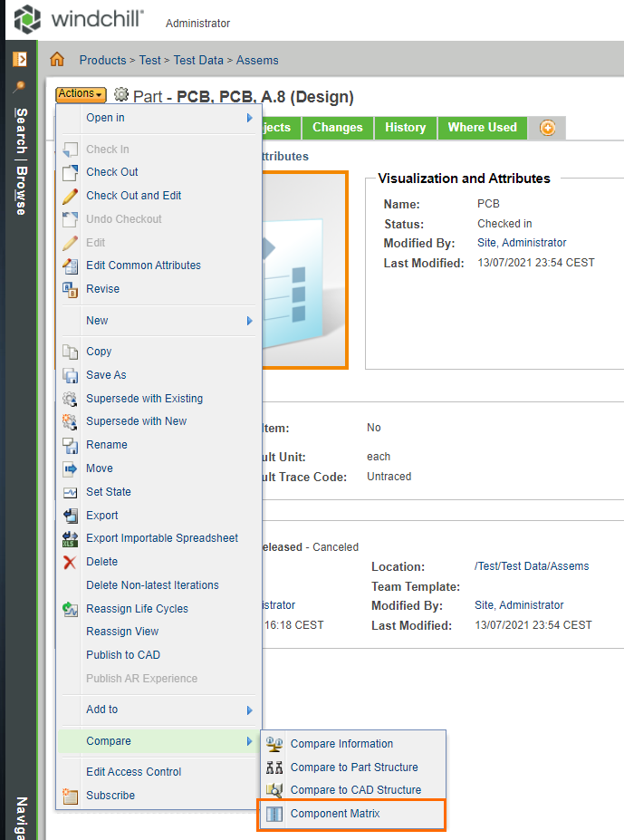The width and height of the screenshot is (624, 840).
Task: Click the Subscribe notepad icon
Action: [70, 797]
